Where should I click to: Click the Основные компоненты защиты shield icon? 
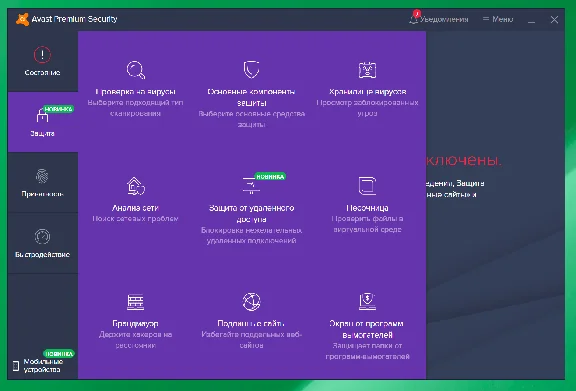252,69
